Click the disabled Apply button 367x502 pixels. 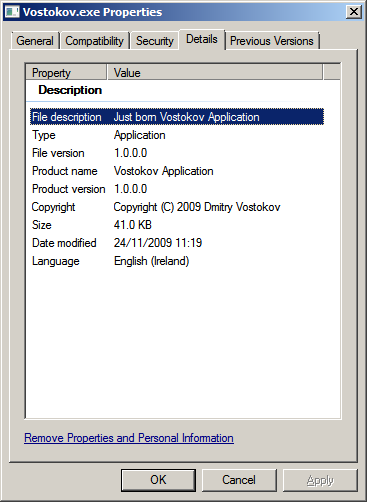(320, 480)
